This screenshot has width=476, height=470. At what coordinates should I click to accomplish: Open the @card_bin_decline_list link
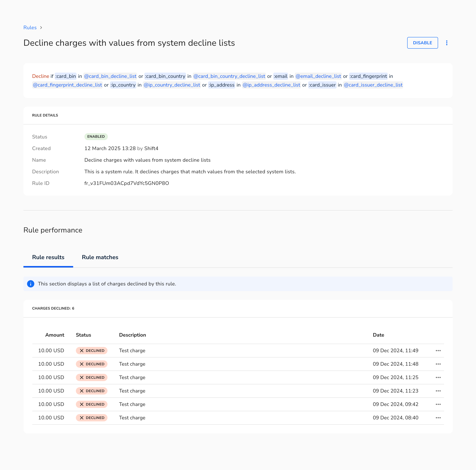[x=110, y=76]
